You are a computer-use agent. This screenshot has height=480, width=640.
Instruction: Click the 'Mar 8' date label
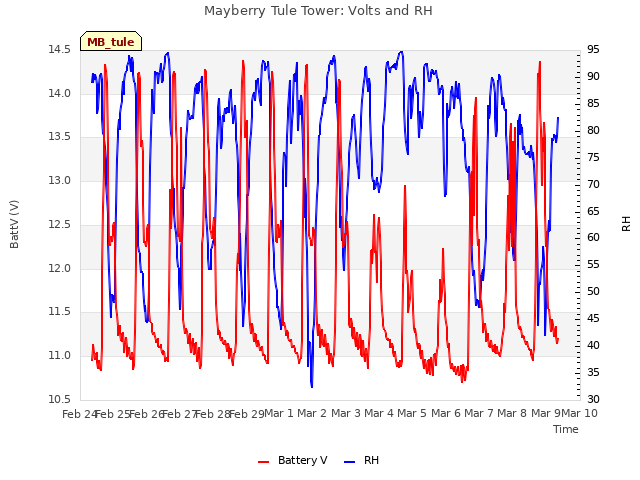click(x=512, y=413)
